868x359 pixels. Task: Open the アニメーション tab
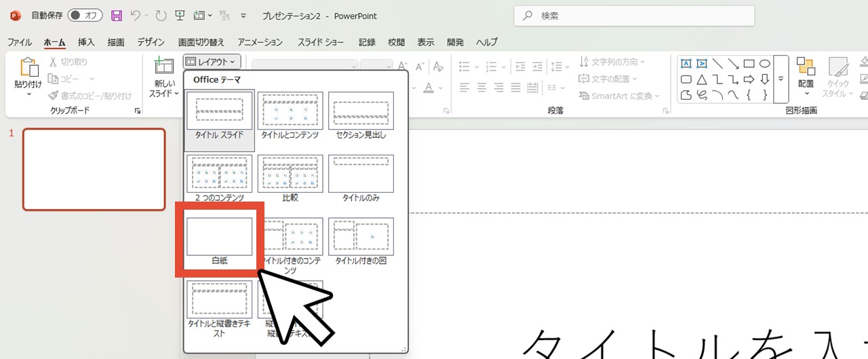[260, 42]
